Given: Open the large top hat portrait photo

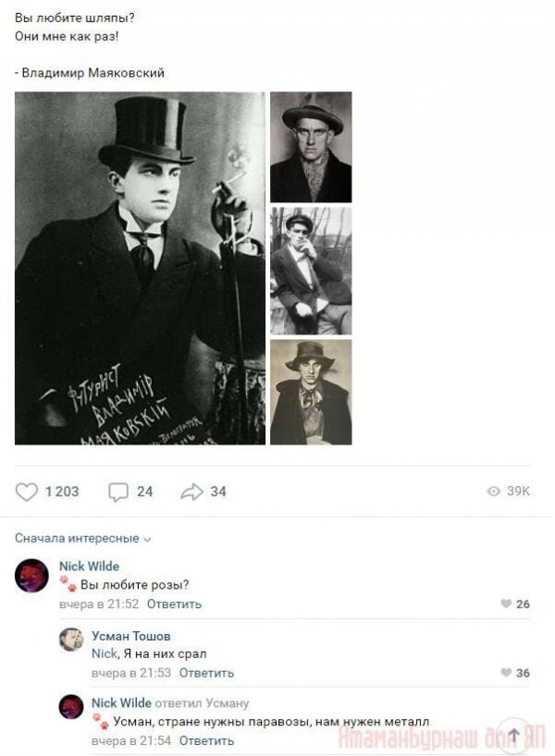Looking at the screenshot, I should [x=140, y=268].
